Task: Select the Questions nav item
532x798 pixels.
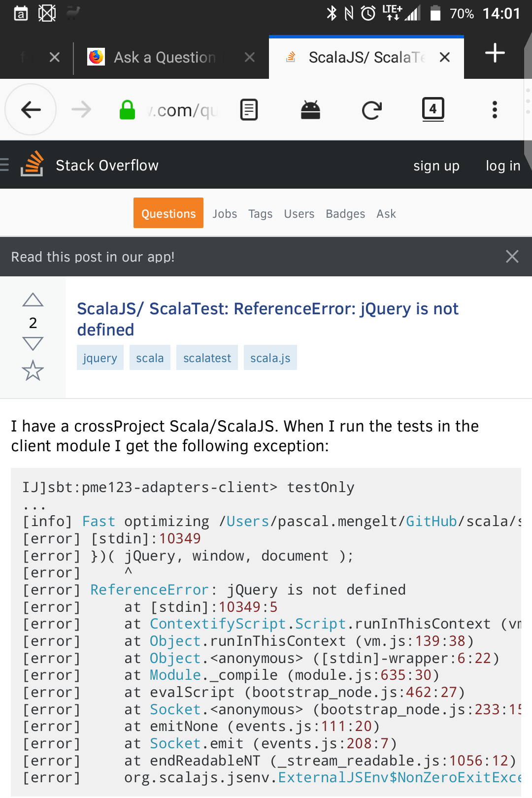Action: tap(168, 213)
